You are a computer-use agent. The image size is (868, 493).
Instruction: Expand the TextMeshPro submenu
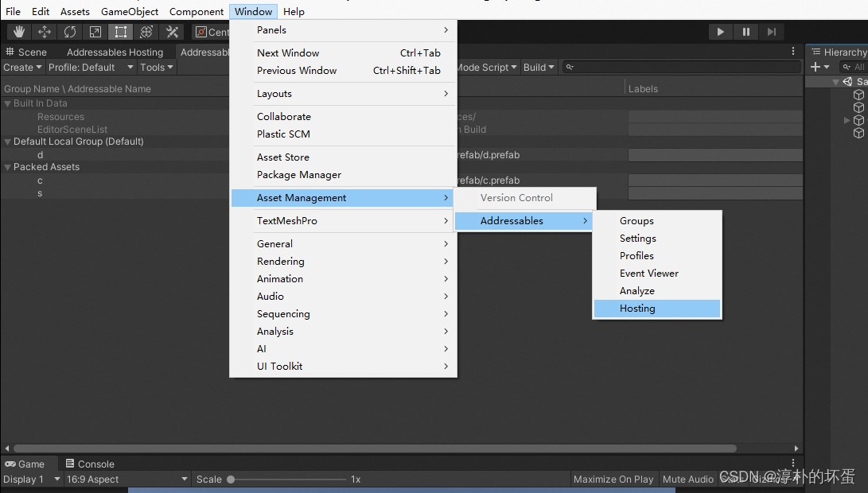tap(343, 221)
